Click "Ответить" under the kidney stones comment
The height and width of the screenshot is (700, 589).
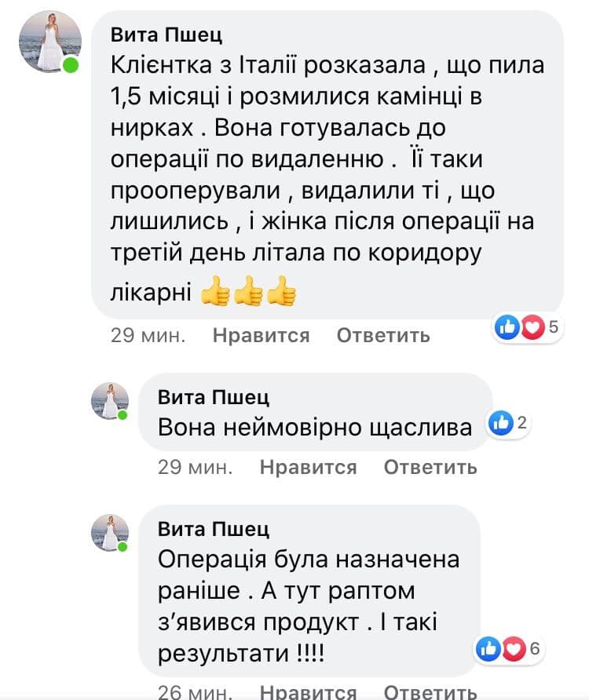coord(383,336)
